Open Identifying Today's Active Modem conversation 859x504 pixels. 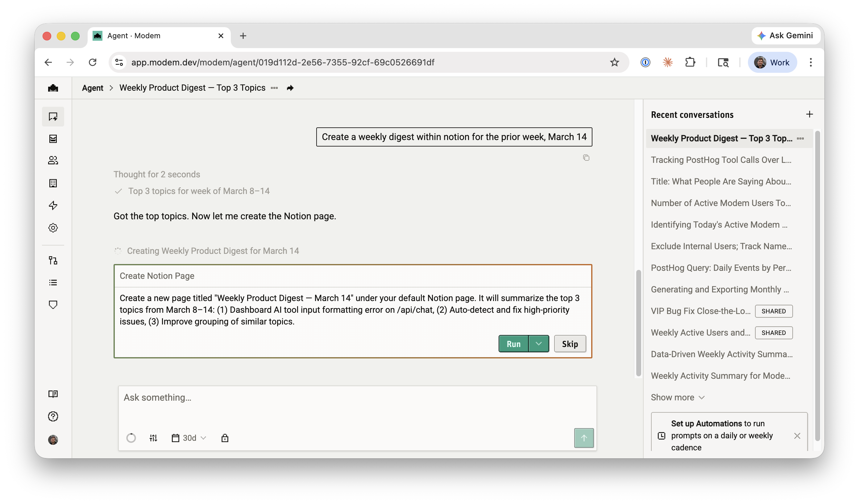click(x=719, y=225)
